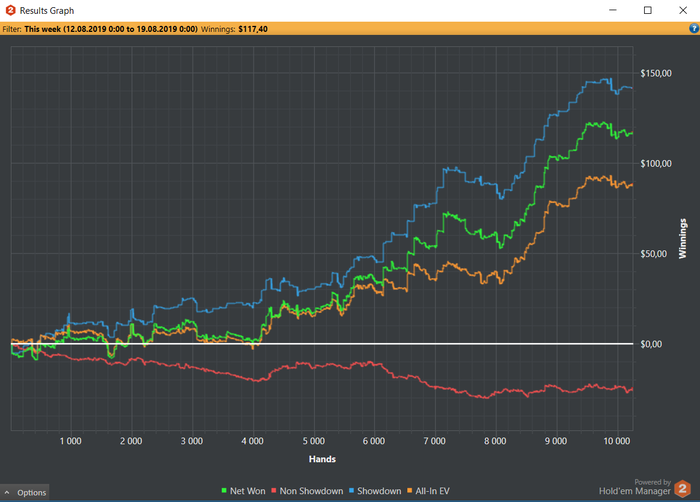Viewport: 700px width, 502px height.
Task: Click the 3 000 hands tick label
Action: (192, 441)
